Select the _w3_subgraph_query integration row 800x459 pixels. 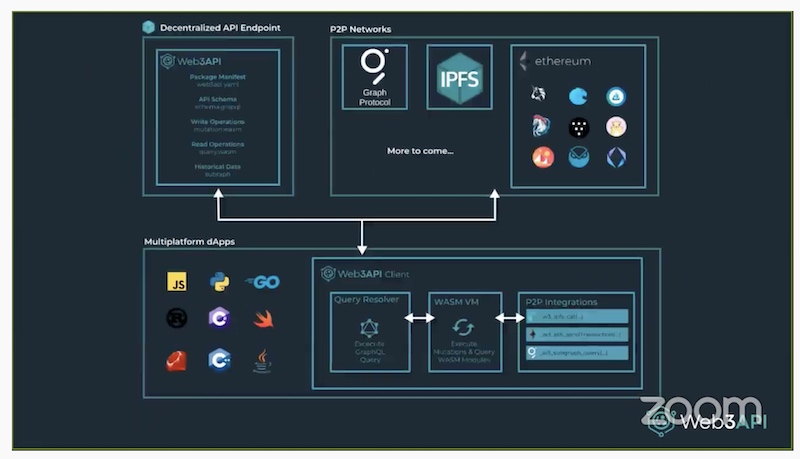(577, 353)
